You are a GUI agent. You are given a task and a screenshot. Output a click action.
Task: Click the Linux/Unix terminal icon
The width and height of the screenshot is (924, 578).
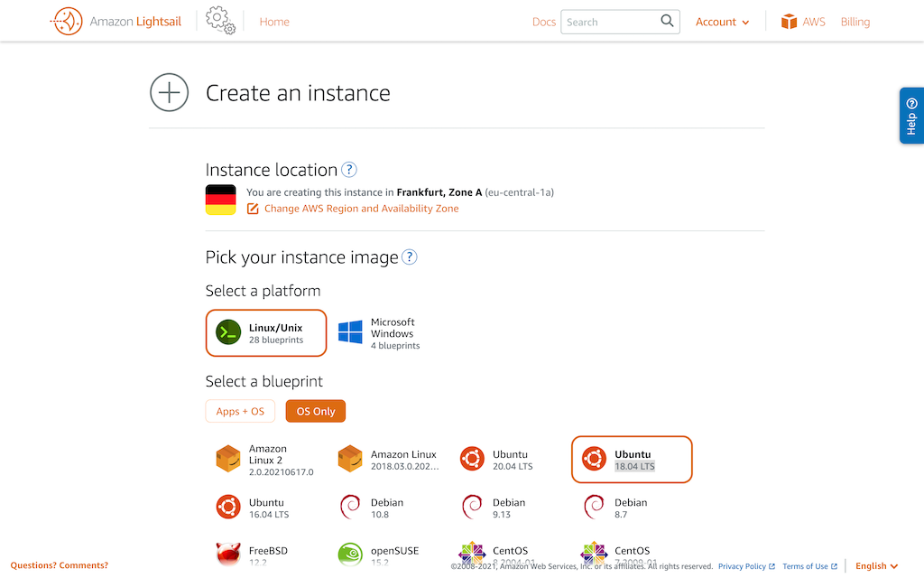click(228, 332)
